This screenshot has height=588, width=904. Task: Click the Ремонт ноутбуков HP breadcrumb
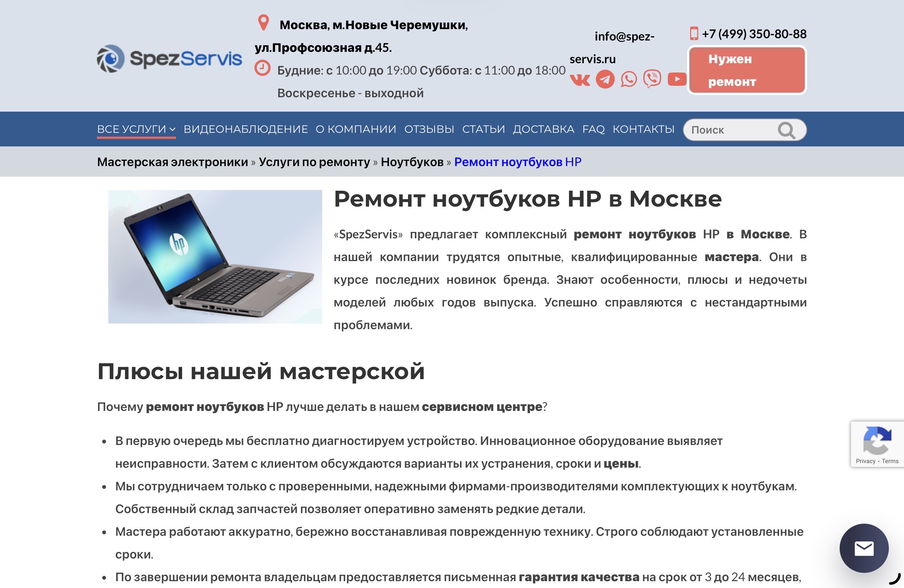click(518, 162)
